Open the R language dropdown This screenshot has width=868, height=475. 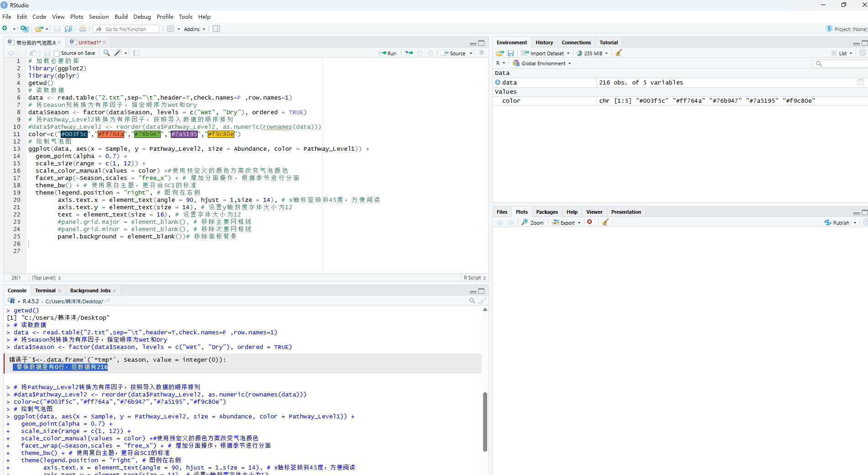500,63
